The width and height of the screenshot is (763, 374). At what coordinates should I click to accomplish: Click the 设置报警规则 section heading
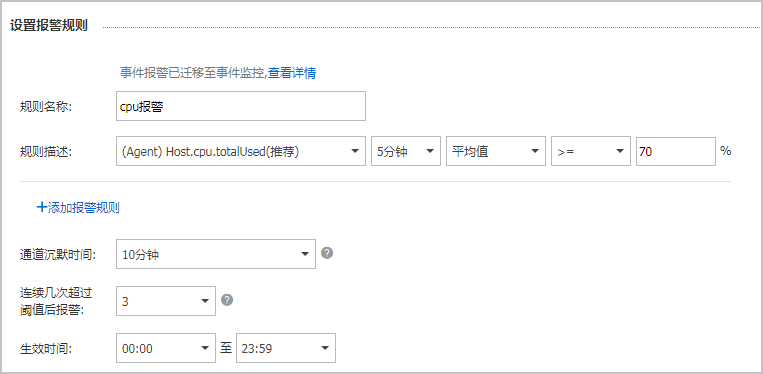pos(49,26)
